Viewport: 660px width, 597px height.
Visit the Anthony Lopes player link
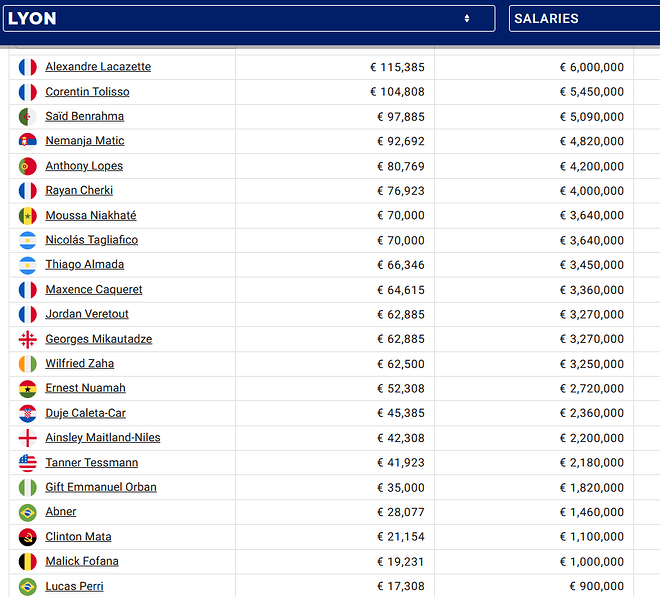(84, 165)
